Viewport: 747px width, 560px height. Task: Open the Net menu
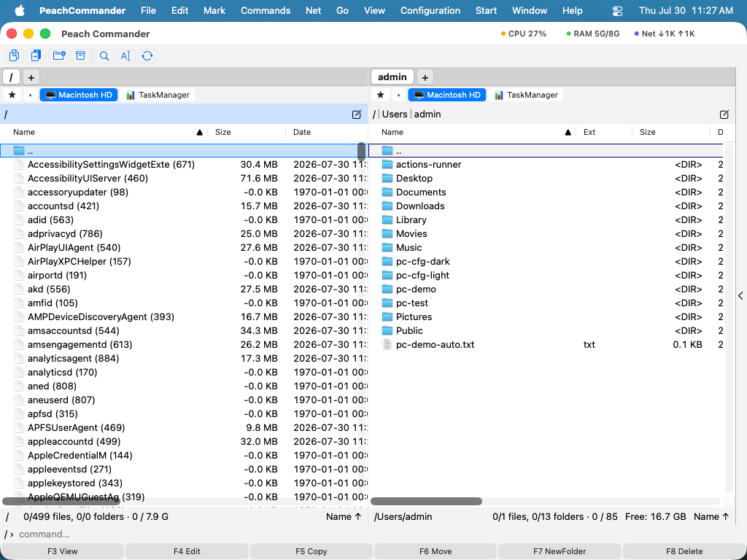pyautogui.click(x=313, y=10)
